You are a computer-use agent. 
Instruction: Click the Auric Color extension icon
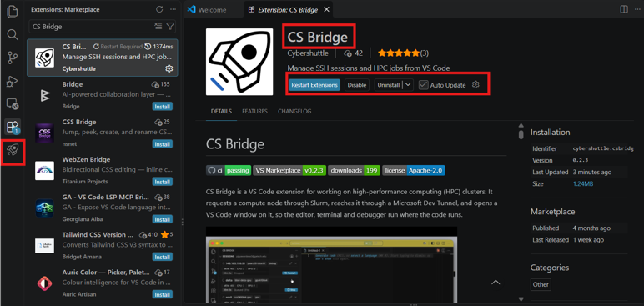coord(44,283)
